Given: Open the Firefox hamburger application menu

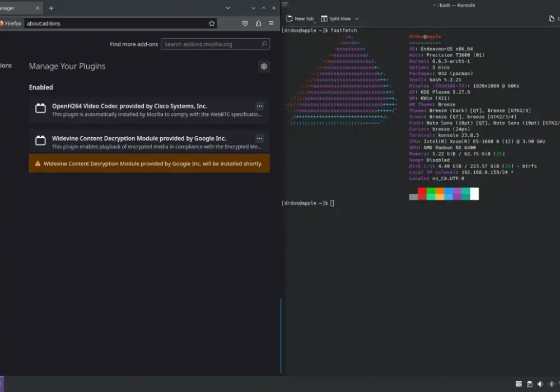Looking at the screenshot, I should coord(271,23).
